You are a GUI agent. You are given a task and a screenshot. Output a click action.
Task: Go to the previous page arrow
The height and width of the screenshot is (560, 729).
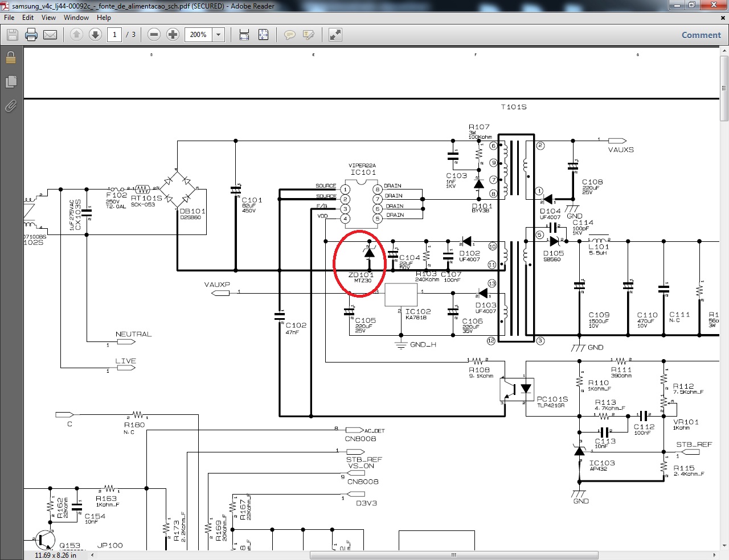coord(76,35)
